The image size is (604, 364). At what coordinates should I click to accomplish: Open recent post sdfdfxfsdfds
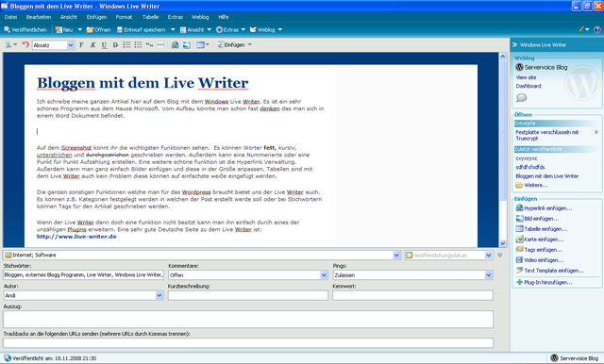point(530,167)
